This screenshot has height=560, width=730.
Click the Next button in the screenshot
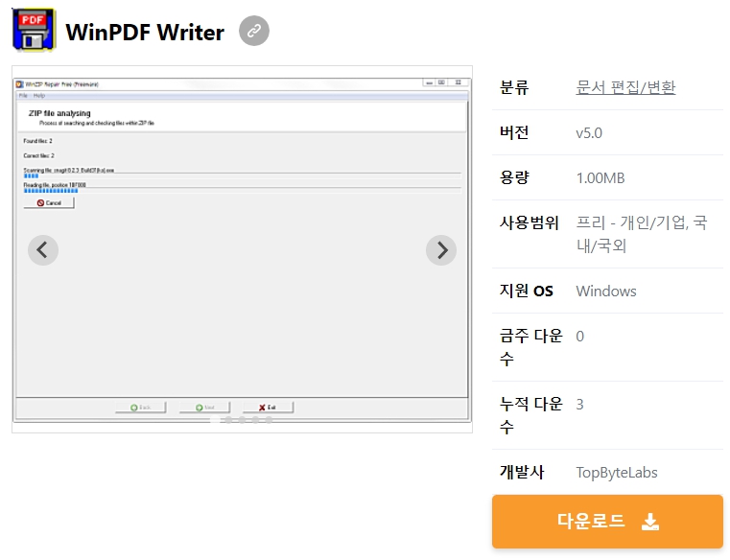click(205, 408)
